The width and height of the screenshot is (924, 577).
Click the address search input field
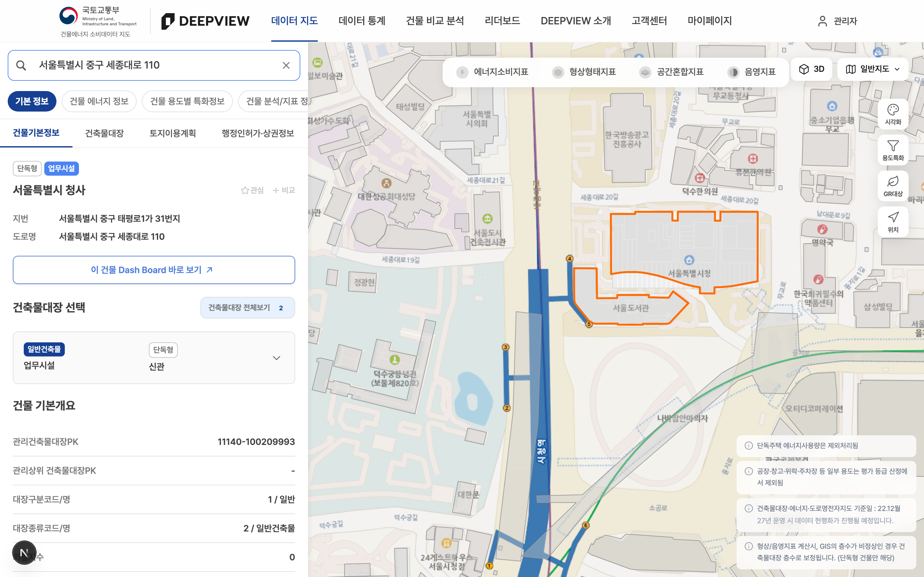[154, 65]
